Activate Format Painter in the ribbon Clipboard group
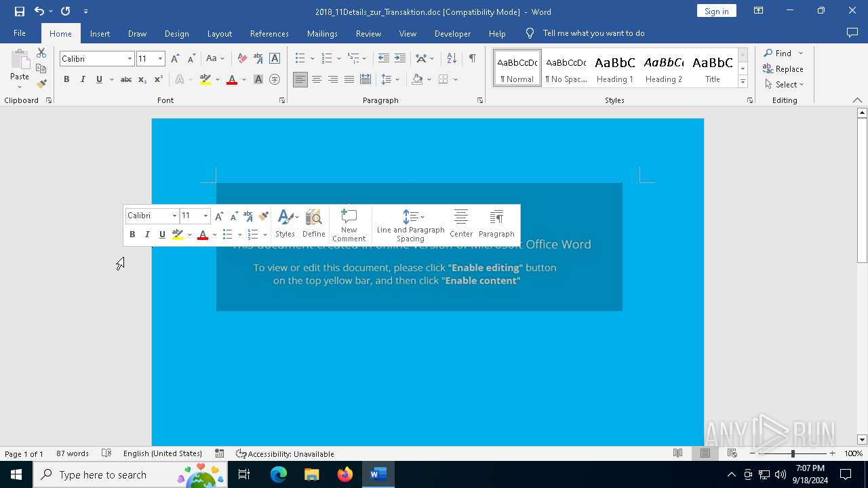868x488 pixels. pos(41,84)
